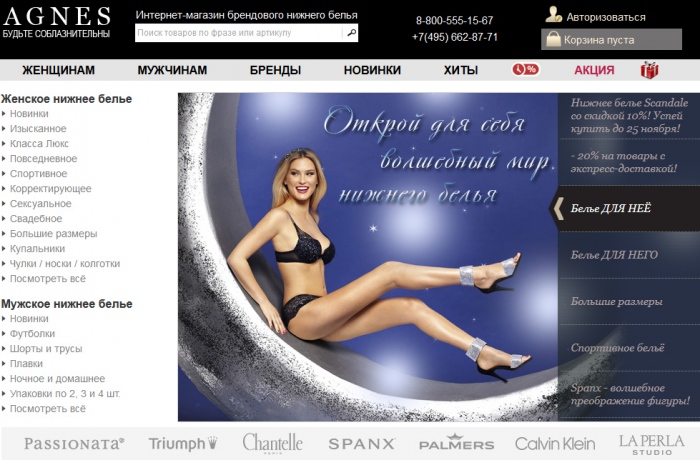The width and height of the screenshot is (700, 460).
Task: Open the Шорты и трусы category
Action: coord(46,349)
